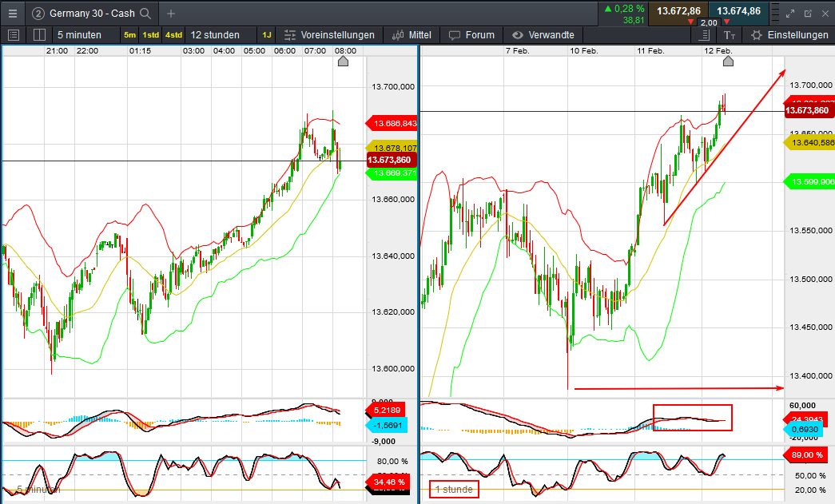Screen dimensions: 835x504
Task: Click the right chart price label 13.673,860
Action: click(x=809, y=110)
